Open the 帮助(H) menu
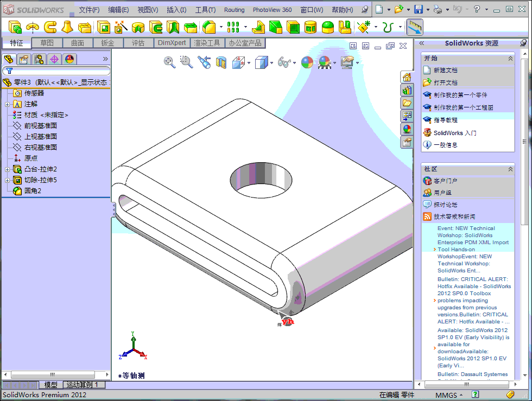The image size is (532, 401). [x=342, y=10]
